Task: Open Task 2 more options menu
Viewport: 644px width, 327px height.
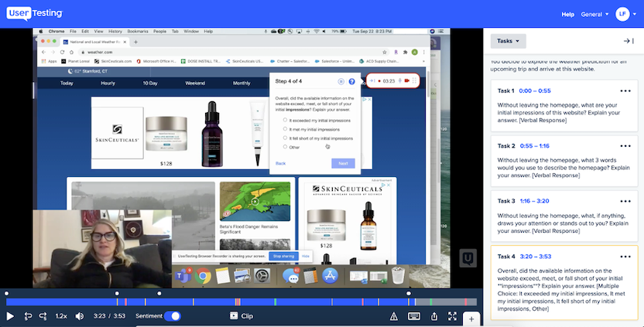Action: (625, 146)
